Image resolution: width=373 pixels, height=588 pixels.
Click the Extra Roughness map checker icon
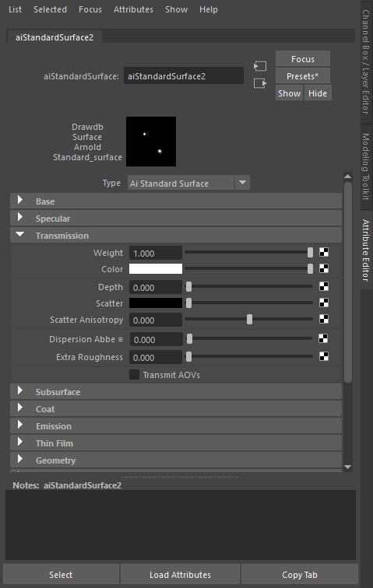[x=324, y=356]
